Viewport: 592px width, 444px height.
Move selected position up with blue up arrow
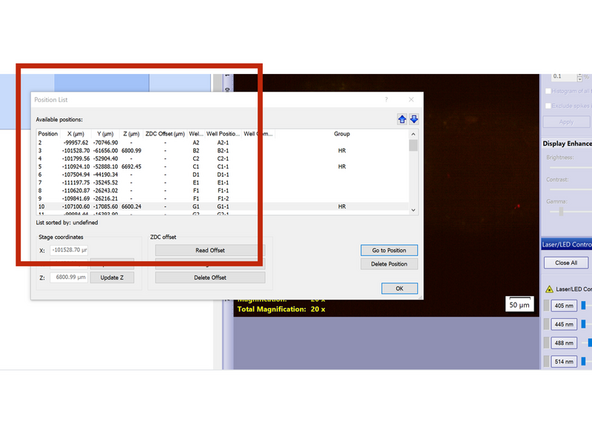(x=402, y=119)
